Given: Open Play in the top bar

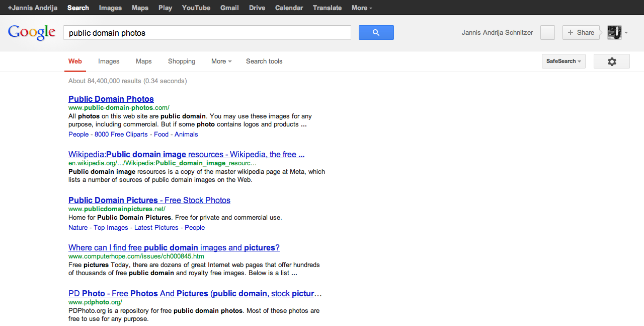Looking at the screenshot, I should pyautogui.click(x=165, y=8).
